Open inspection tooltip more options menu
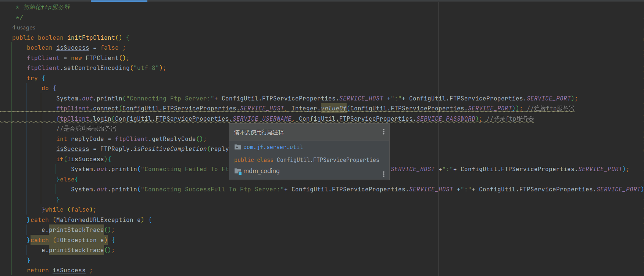Image resolution: width=644 pixels, height=276 pixels. tap(384, 132)
